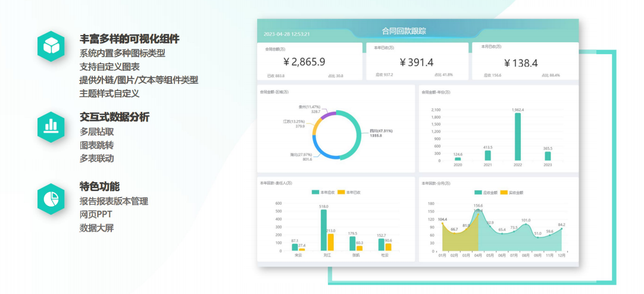Click the timestamp 2023-04-28 12:53:21
Image resolution: width=644 pixels, height=294 pixels.
tap(287, 34)
